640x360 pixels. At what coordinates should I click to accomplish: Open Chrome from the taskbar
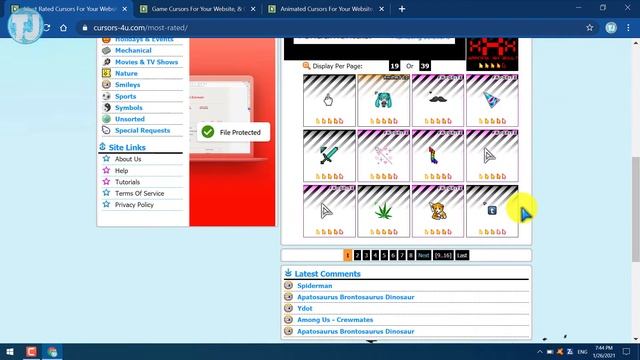52,351
